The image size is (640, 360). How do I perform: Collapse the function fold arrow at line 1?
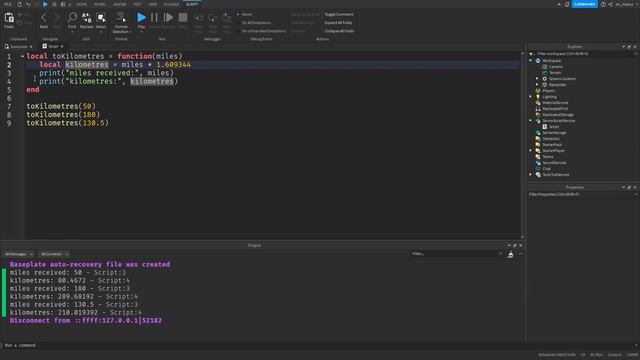[x=22, y=56]
